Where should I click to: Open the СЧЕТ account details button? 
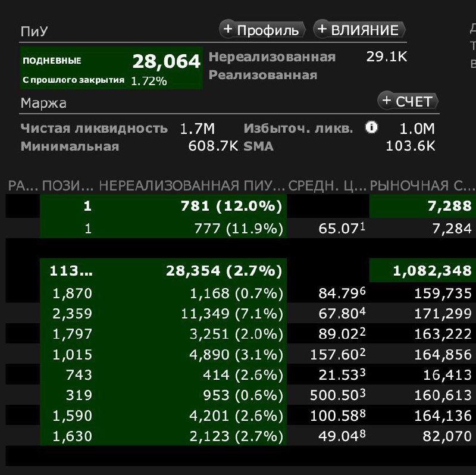click(x=408, y=101)
